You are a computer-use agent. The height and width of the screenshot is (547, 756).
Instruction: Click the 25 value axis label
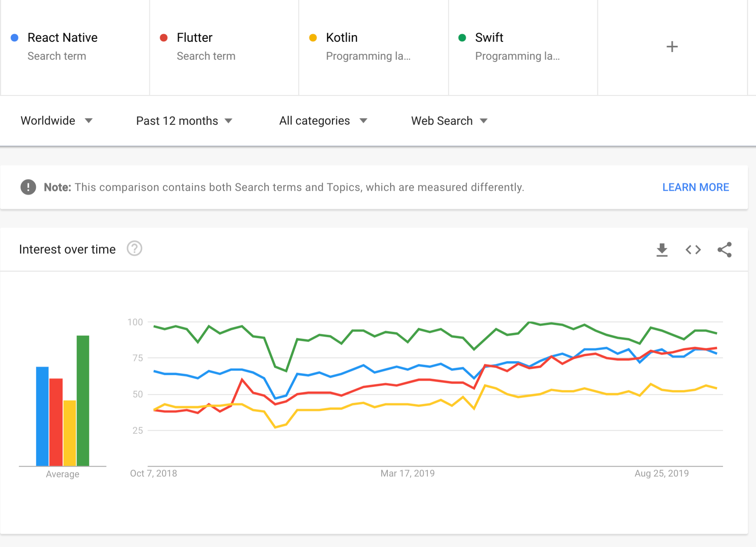[138, 431]
